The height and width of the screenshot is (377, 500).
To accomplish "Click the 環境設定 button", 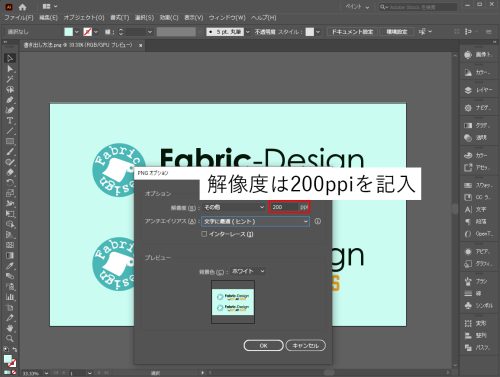I will click(x=397, y=32).
